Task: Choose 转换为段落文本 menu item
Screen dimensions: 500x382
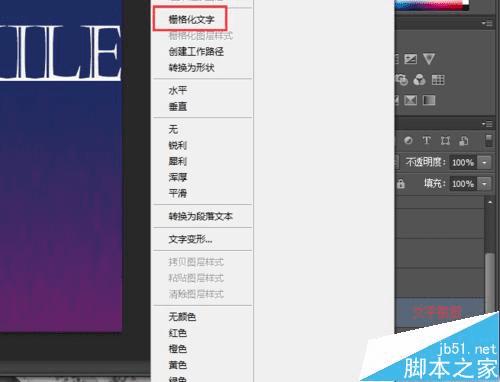Action: tap(200, 216)
